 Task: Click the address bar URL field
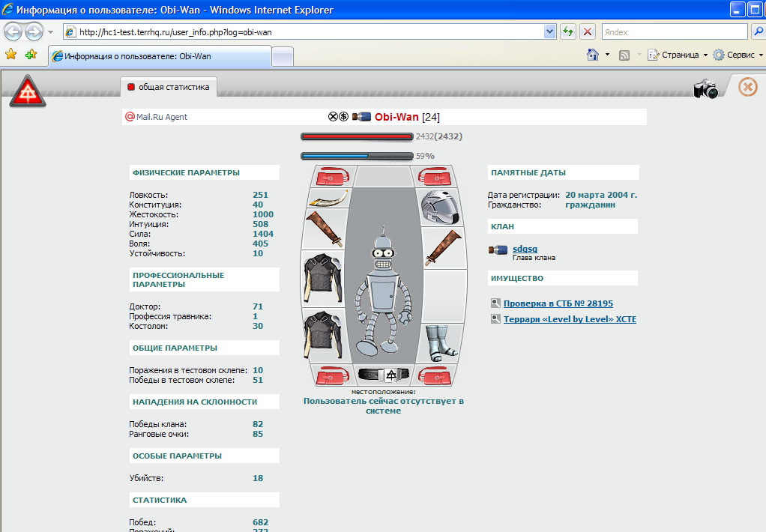310,31
